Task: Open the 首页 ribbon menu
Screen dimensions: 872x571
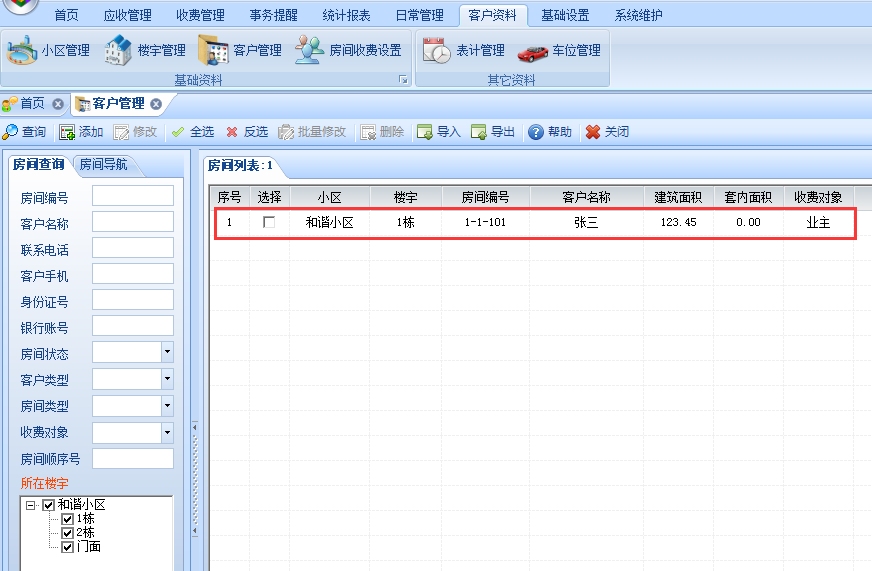Action: click(66, 15)
